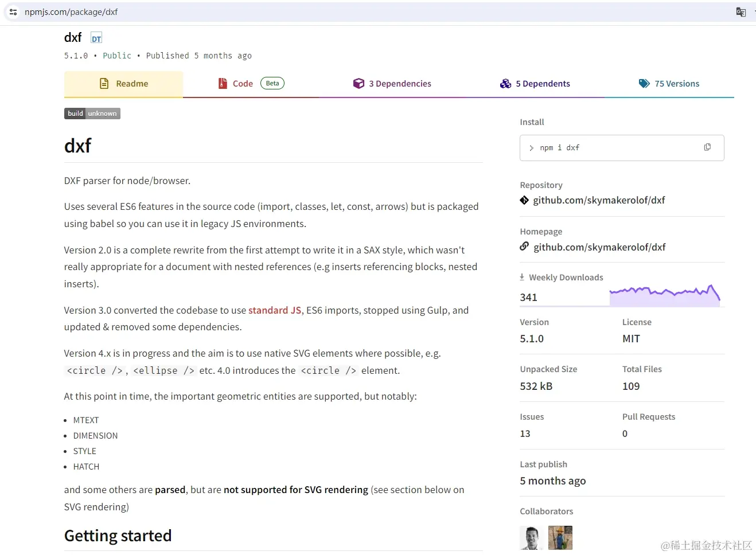The height and width of the screenshot is (555, 756).
Task: Click the weekly downloads sparkline chart
Action: click(x=665, y=295)
